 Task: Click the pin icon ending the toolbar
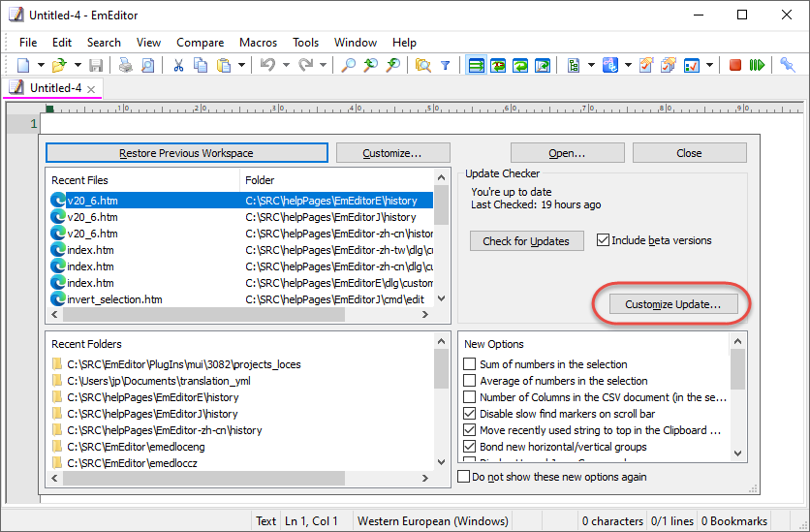coord(788,66)
